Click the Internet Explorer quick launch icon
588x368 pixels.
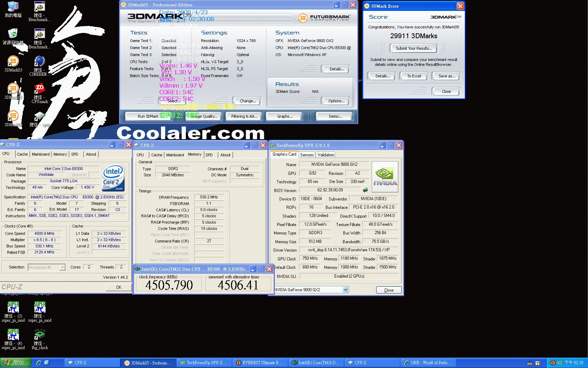[39, 363]
